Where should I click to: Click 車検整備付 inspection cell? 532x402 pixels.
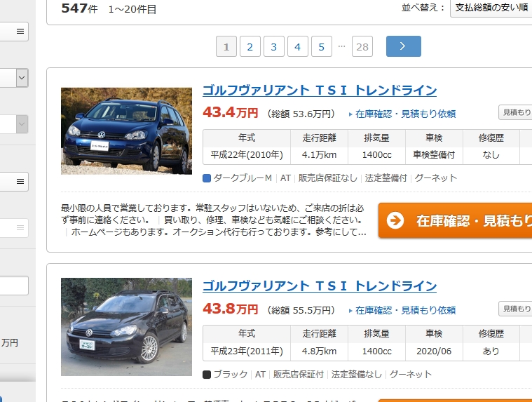point(434,155)
